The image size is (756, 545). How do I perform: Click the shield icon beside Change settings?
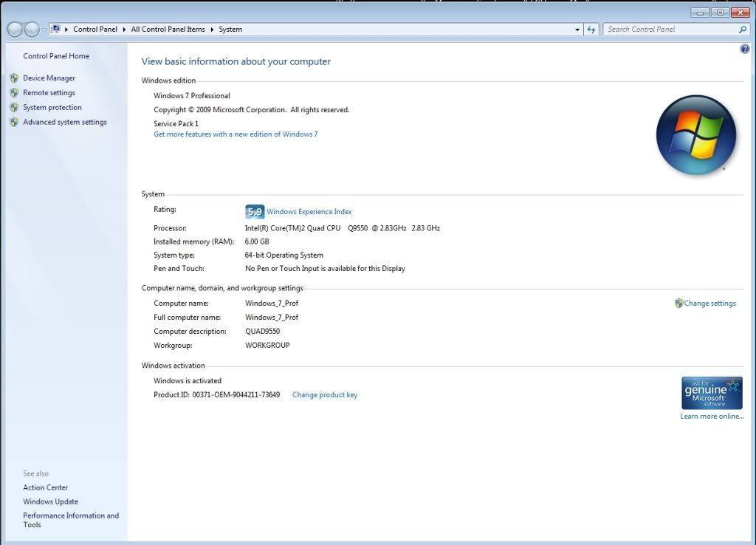[679, 303]
